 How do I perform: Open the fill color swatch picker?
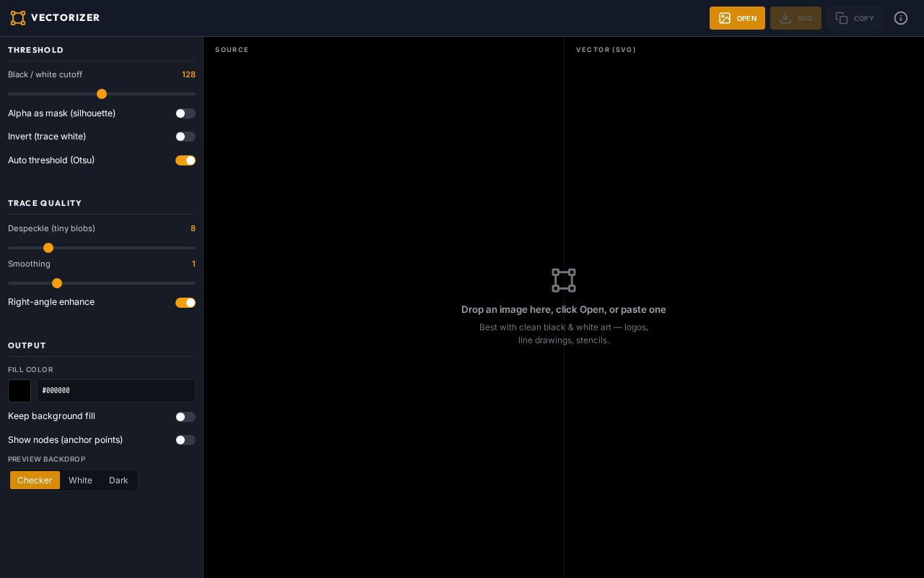[19, 391]
